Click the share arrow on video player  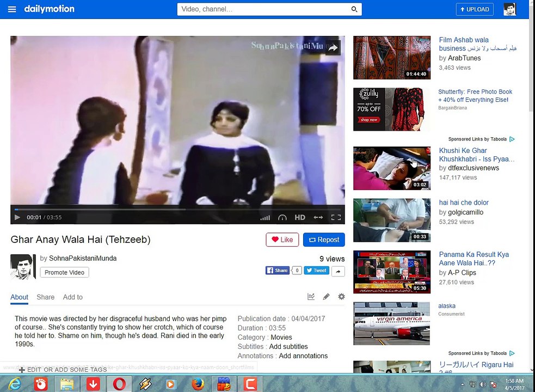(333, 48)
